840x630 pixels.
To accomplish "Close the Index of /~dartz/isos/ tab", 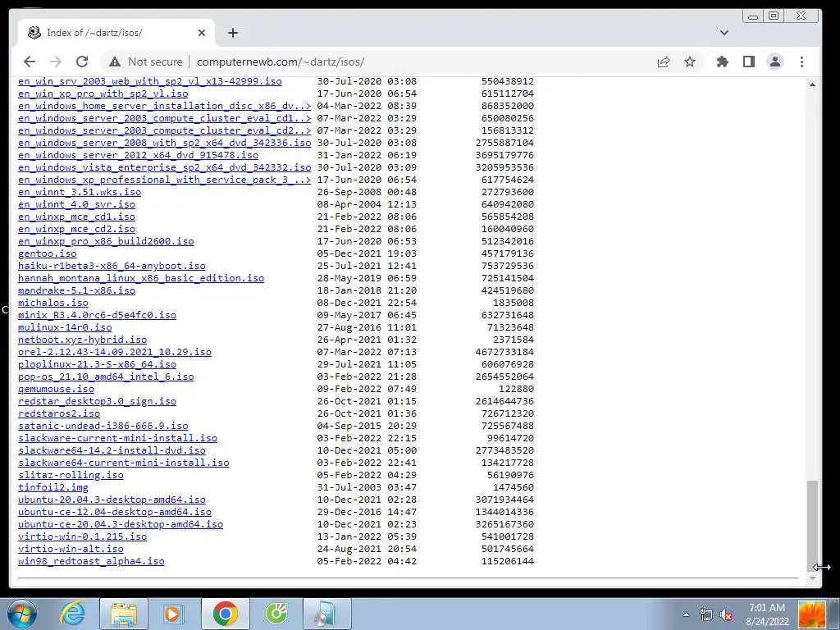I will (x=202, y=33).
